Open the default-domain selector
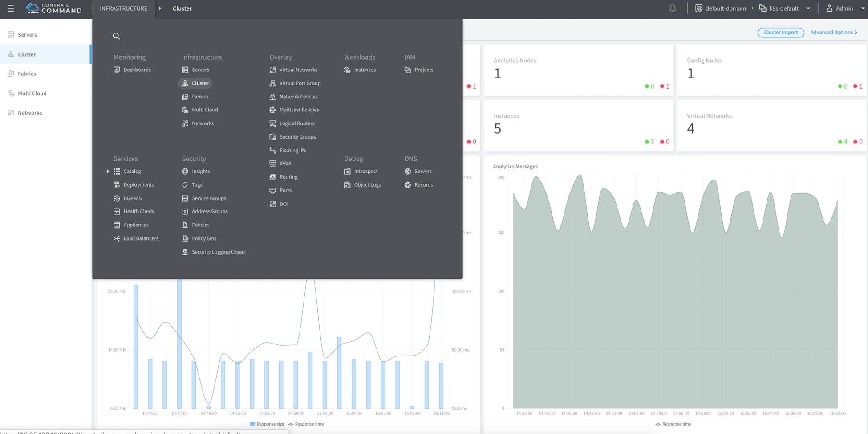This screenshot has width=868, height=434. point(721,8)
